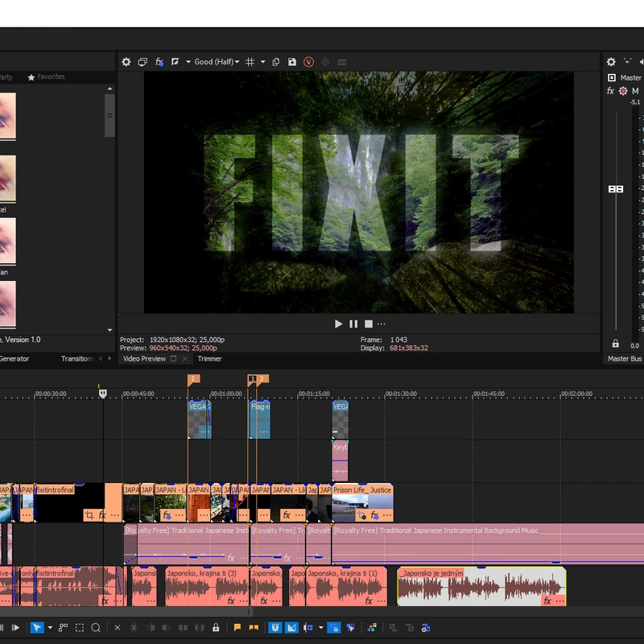Expand the Overlays options arrow
This screenshot has width=644, height=644.
[x=263, y=62]
